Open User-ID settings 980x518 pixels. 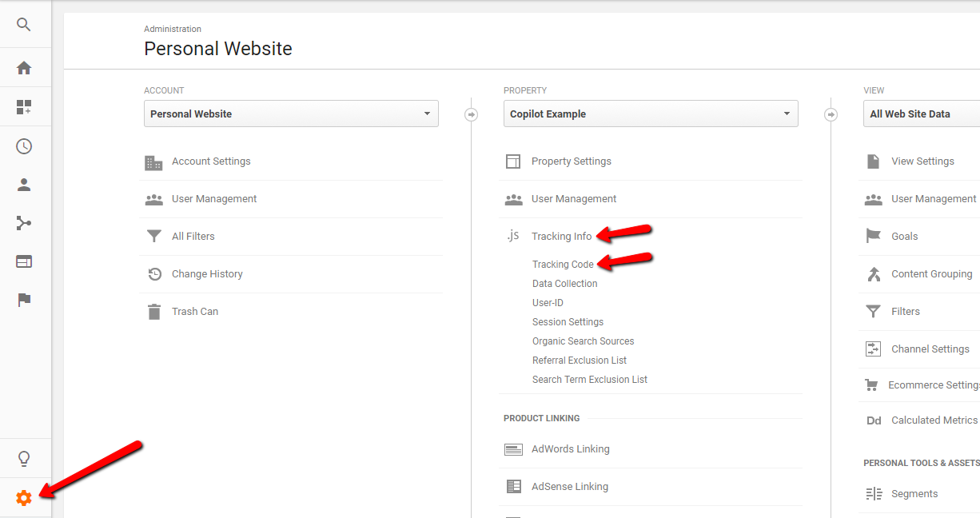(x=548, y=303)
